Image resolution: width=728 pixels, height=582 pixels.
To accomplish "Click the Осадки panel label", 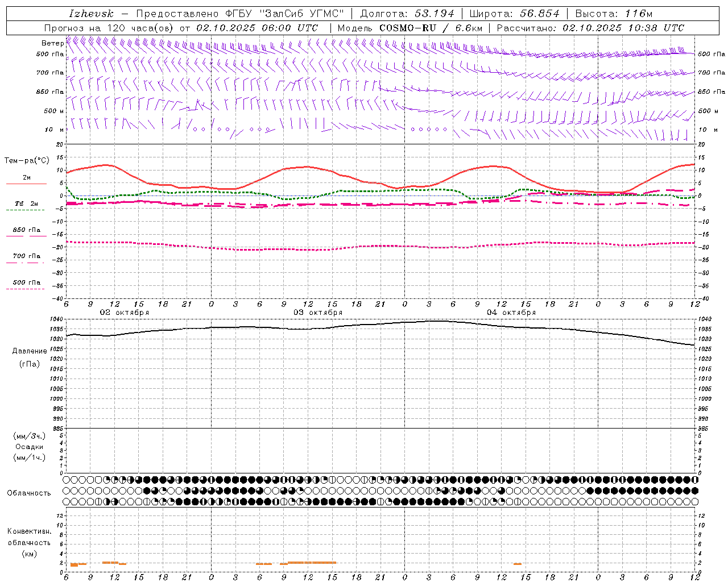I will [x=30, y=447].
